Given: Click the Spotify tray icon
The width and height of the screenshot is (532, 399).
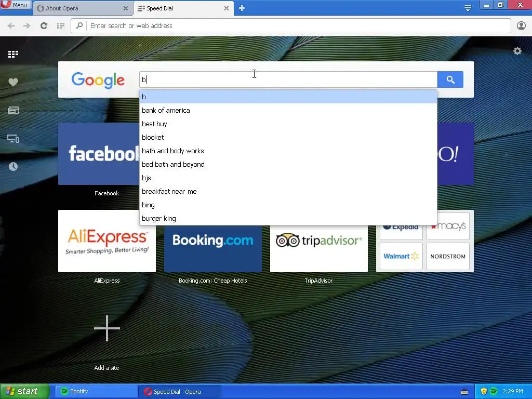Looking at the screenshot, I should [494, 391].
